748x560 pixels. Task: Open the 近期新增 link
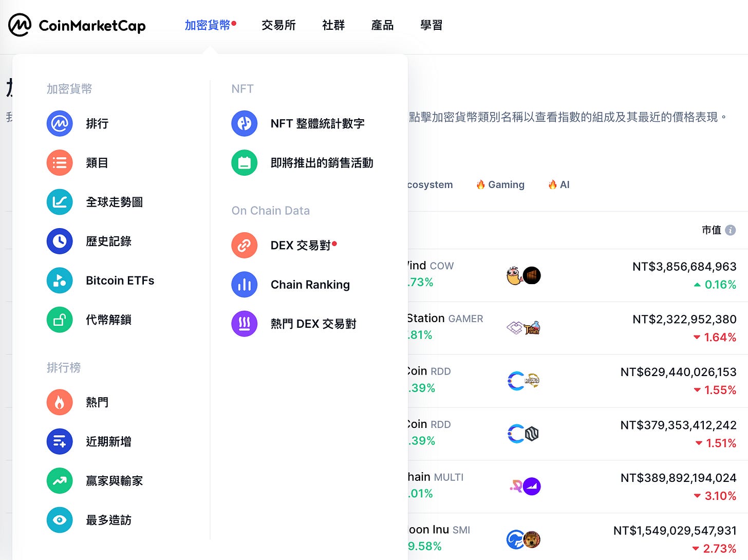108,441
